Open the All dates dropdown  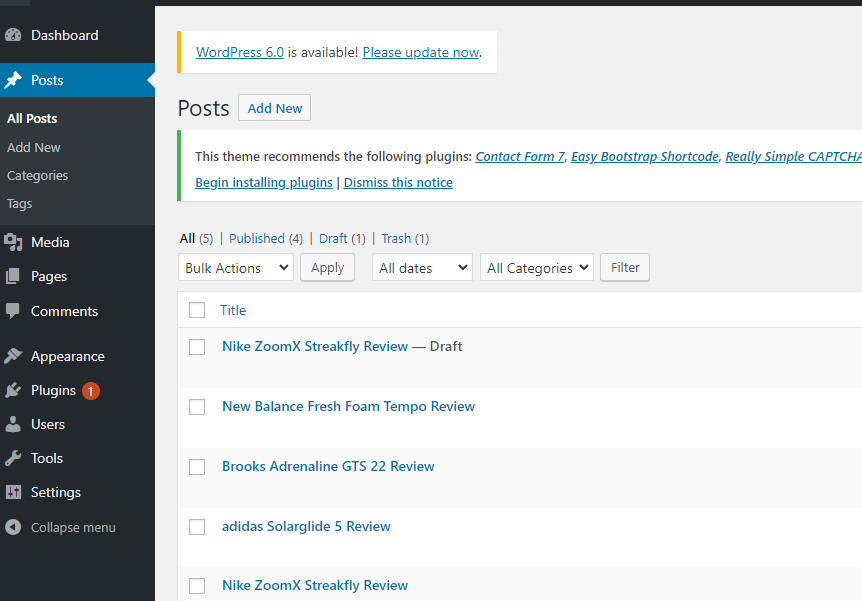click(422, 268)
